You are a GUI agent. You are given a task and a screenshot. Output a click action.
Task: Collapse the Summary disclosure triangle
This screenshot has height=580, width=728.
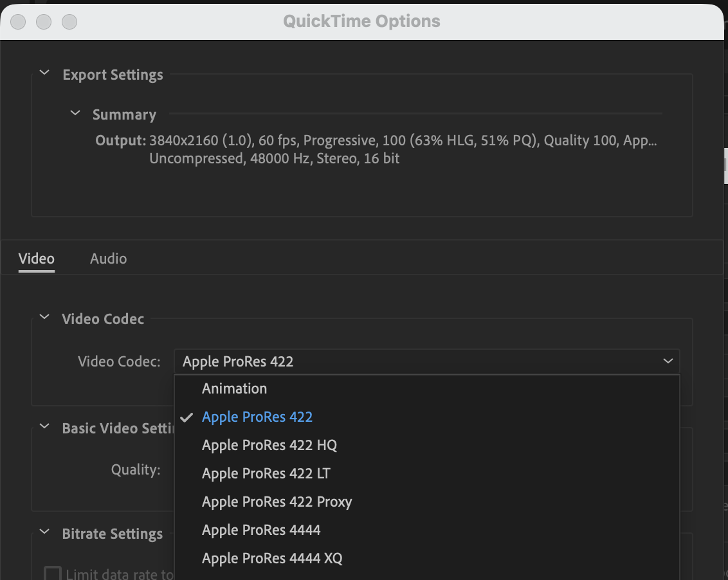pos(75,113)
